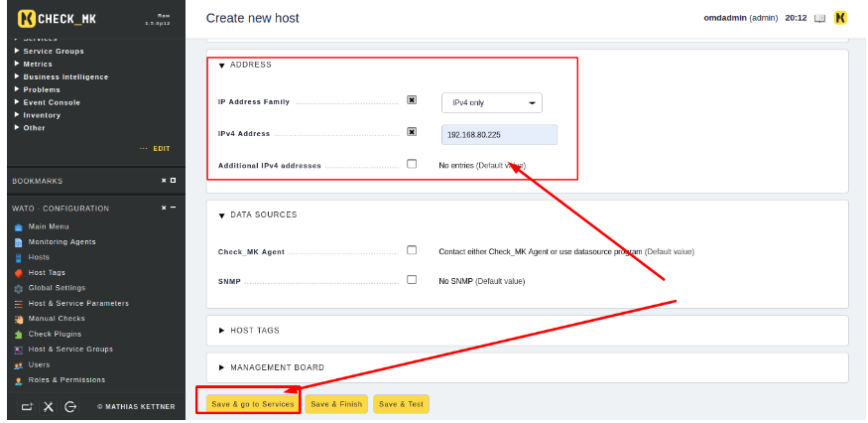Expand Inventory in the sidebar

coord(17,114)
